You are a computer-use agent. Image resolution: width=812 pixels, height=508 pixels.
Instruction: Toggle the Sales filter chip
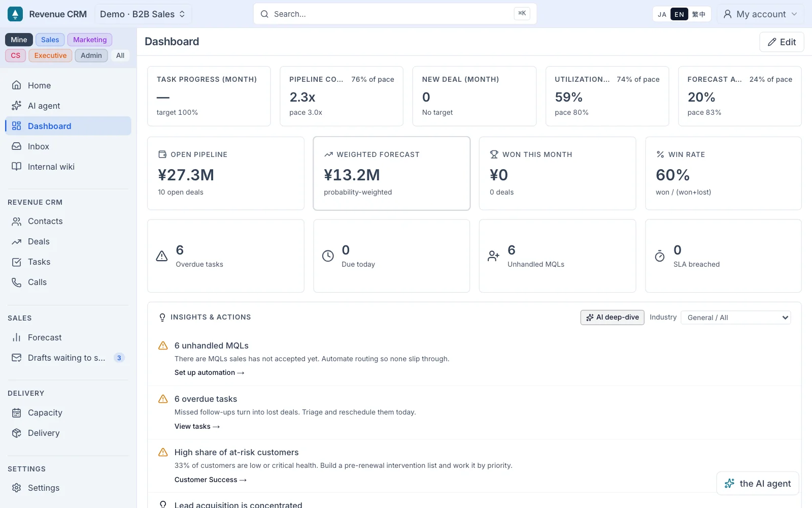click(50, 40)
